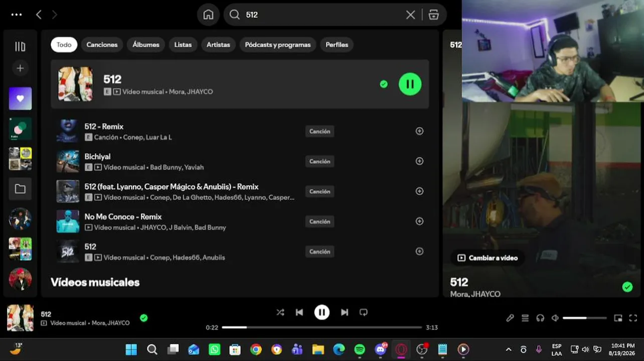Go forward with the right arrow
The width and height of the screenshot is (644, 361).
point(55,15)
